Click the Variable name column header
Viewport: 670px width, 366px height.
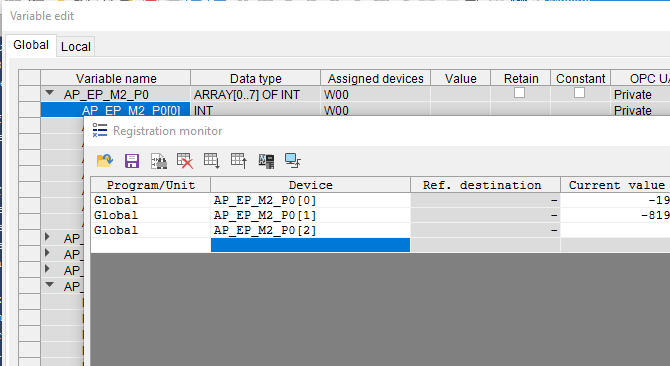point(116,78)
